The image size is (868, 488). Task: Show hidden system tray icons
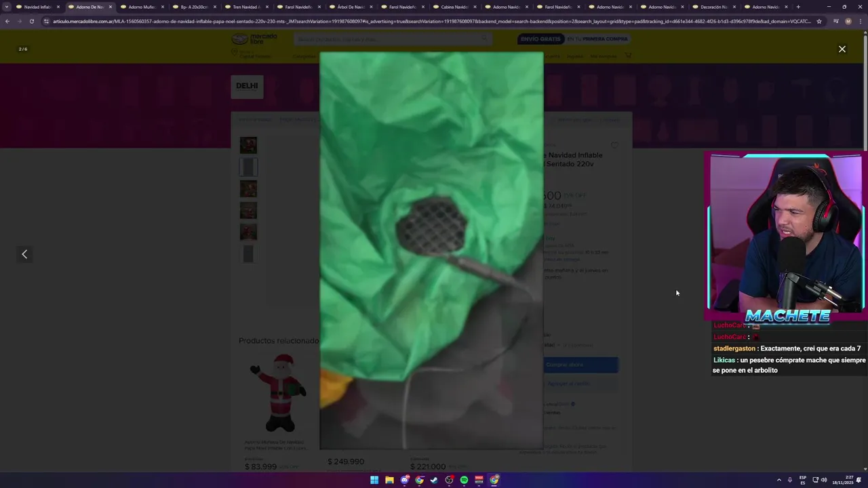(x=779, y=480)
